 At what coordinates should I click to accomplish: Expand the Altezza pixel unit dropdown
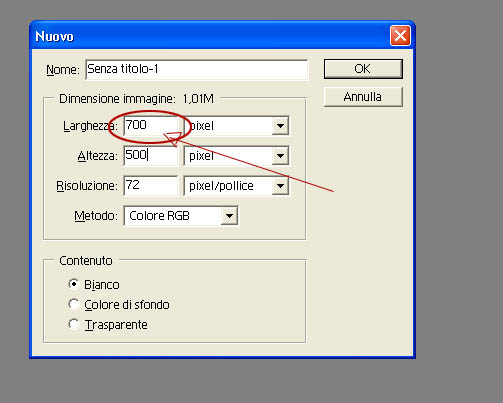click(280, 156)
